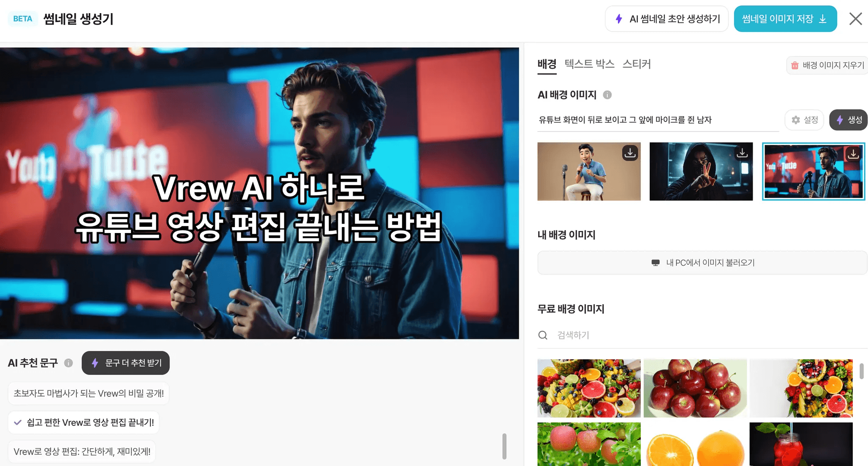The height and width of the screenshot is (466, 868).
Task: Switch to the 배경 tab
Action: (547, 64)
